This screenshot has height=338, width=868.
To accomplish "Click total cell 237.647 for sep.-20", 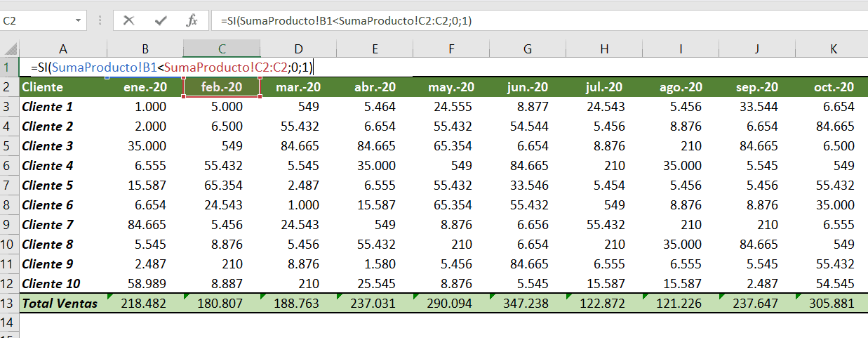I will point(756,304).
